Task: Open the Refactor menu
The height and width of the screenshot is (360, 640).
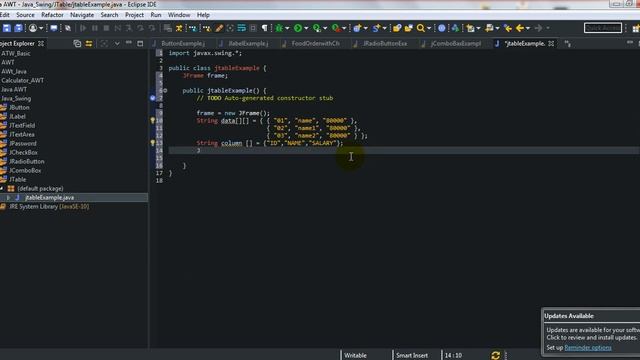Action: 52,15
